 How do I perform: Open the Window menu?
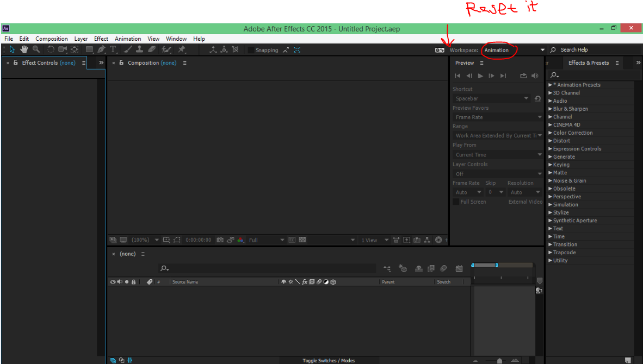pyautogui.click(x=176, y=39)
